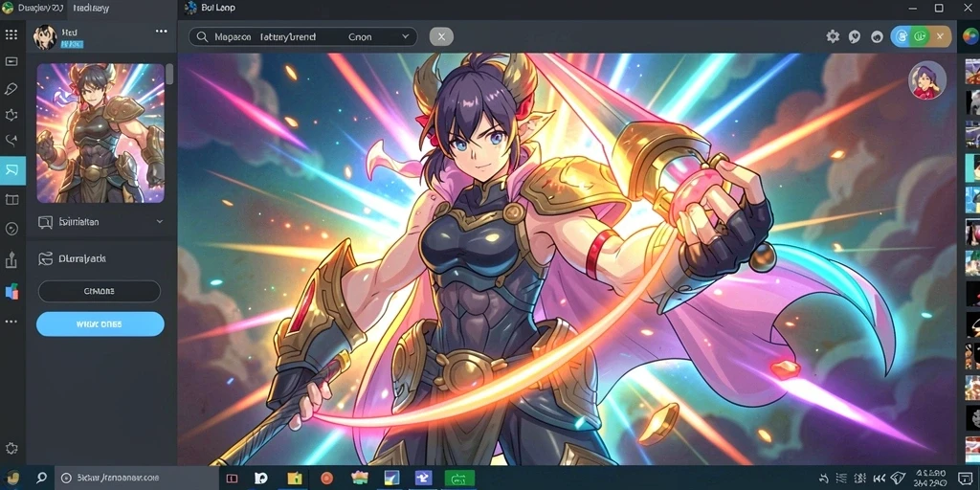This screenshot has width=980, height=490.
Task: Click into the top search field
Action: [303, 37]
